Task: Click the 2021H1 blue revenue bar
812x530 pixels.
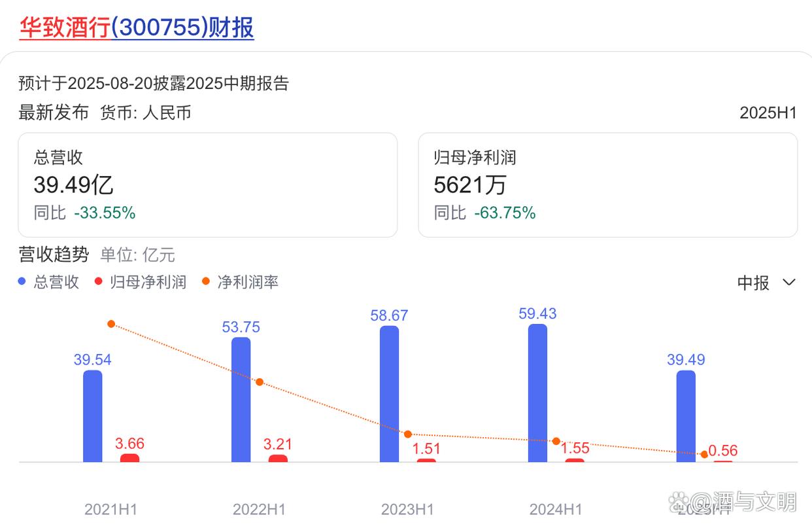Action: (x=93, y=416)
